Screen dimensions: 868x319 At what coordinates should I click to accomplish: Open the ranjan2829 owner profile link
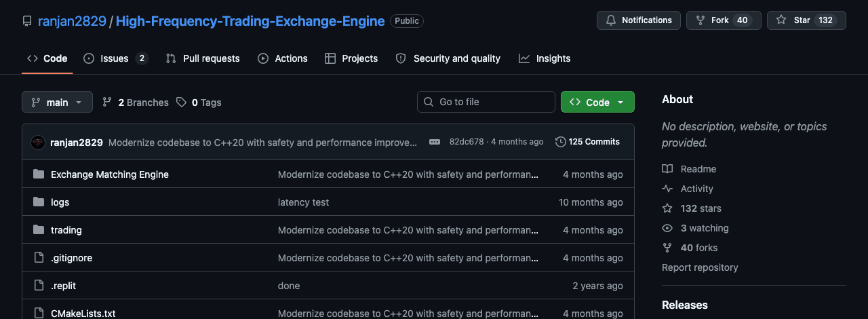pos(72,21)
